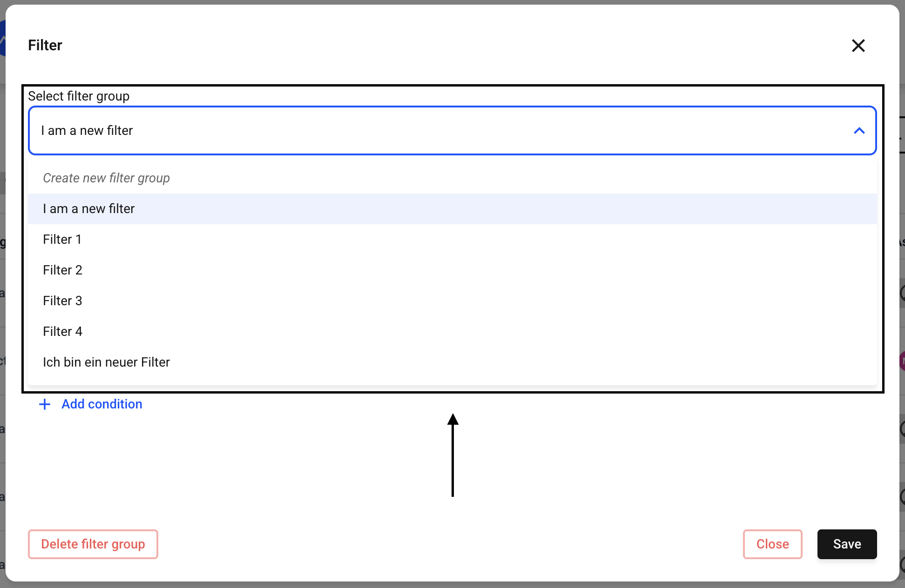Select the 'Filter 4' entry
Image resolution: width=905 pixels, height=588 pixels.
(x=62, y=332)
